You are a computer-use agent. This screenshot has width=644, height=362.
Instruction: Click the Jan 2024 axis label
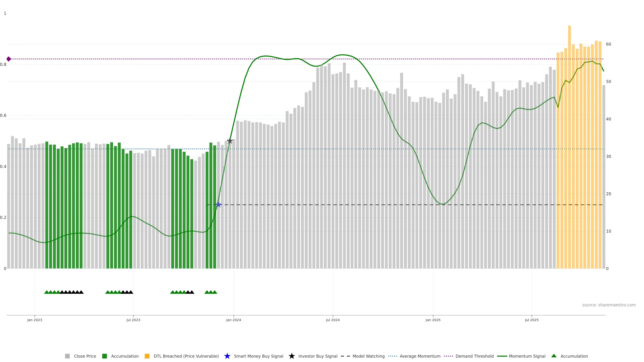tap(233, 320)
